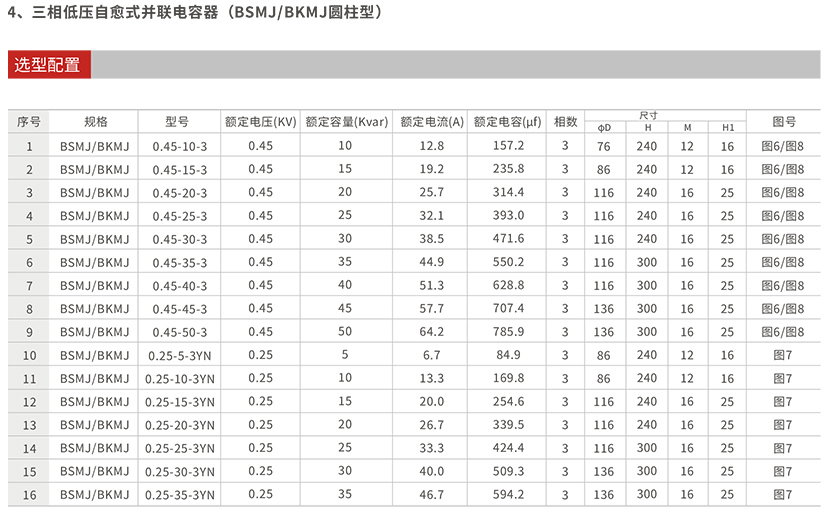
Task: Click the 型号 column header
Action: coord(177,121)
